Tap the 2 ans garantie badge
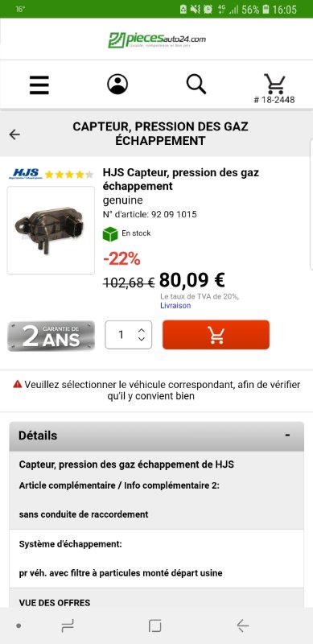The width and height of the screenshot is (313, 644). pos(51,336)
